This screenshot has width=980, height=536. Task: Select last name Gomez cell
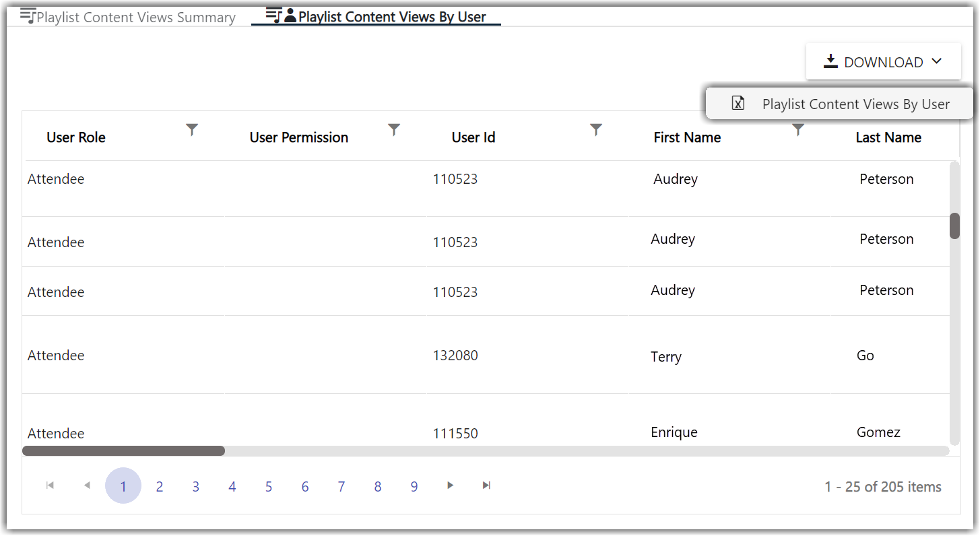pyautogui.click(x=878, y=432)
